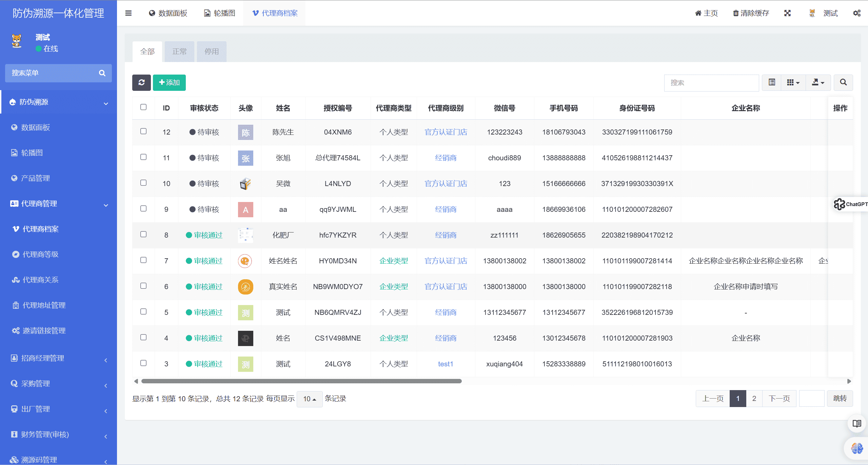
Task: Click 清除缓存 trash icon in header
Action: click(x=751, y=13)
